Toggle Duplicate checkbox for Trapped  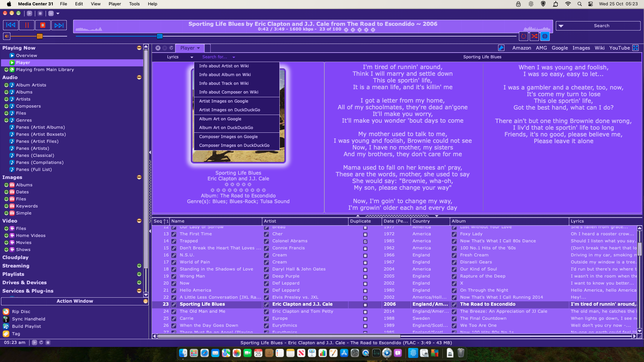[365, 242]
